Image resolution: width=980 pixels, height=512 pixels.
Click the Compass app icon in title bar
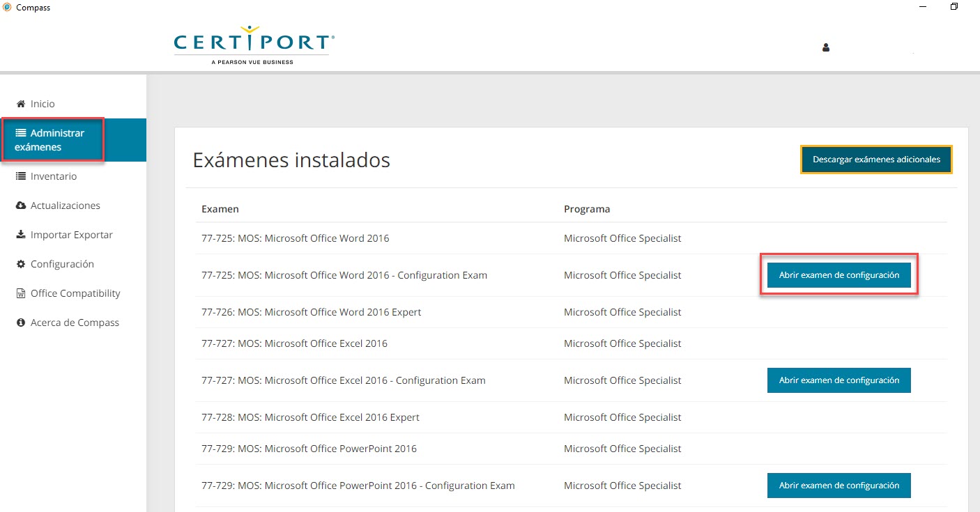pos(7,7)
